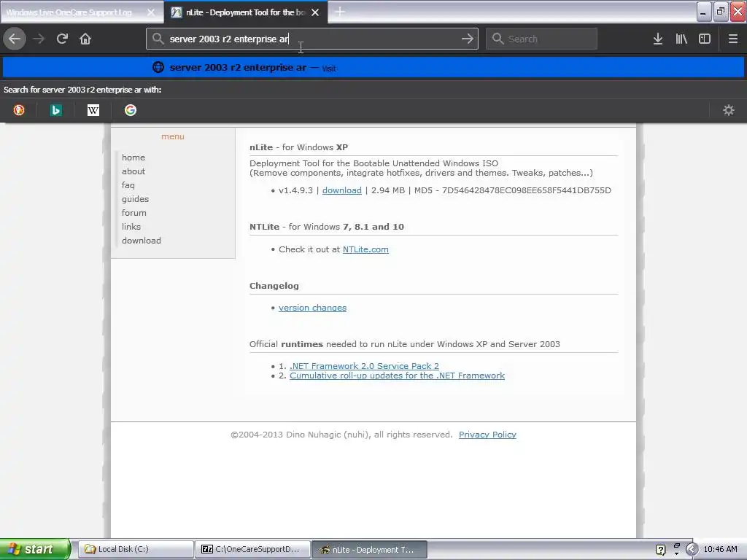Visit the NTLite.com link
Viewport: 747px width, 560px height.
(x=365, y=249)
